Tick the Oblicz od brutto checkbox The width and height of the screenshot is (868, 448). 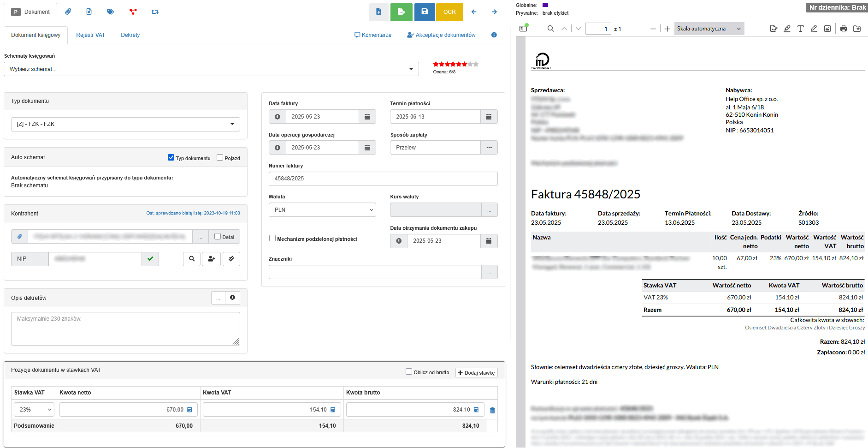409,371
